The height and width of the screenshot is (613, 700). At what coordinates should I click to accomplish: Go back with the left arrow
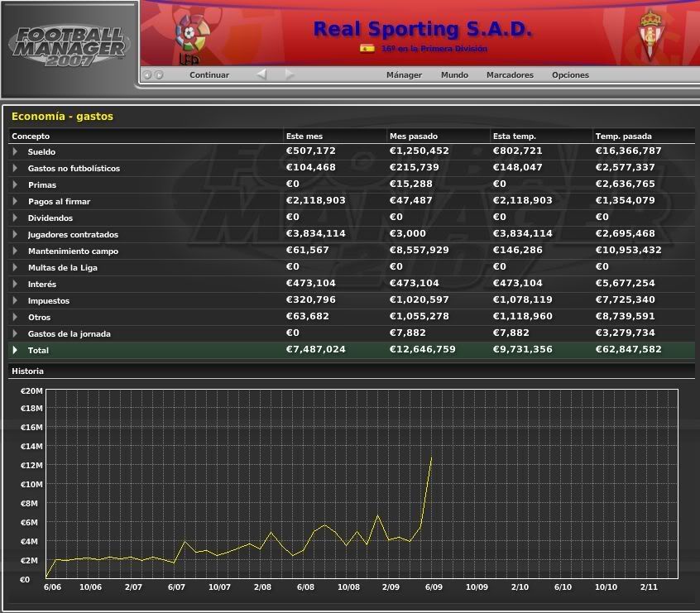(x=262, y=74)
